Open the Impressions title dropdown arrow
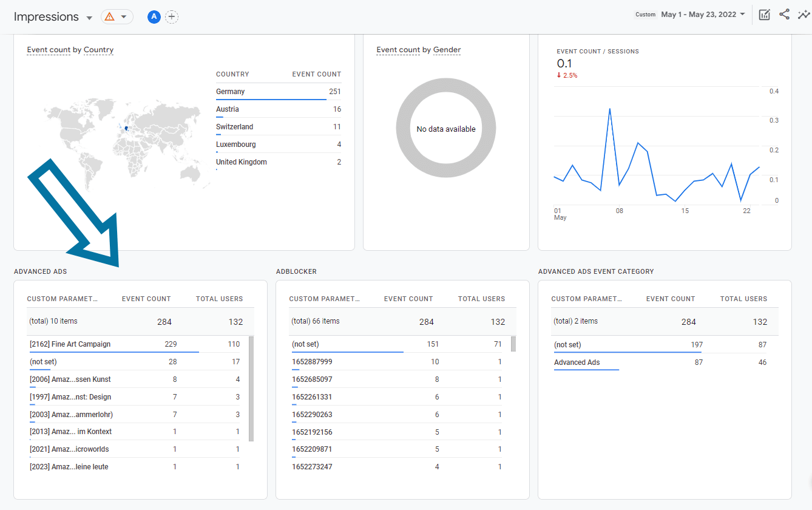Image resolution: width=812 pixels, height=510 pixels. [x=89, y=18]
